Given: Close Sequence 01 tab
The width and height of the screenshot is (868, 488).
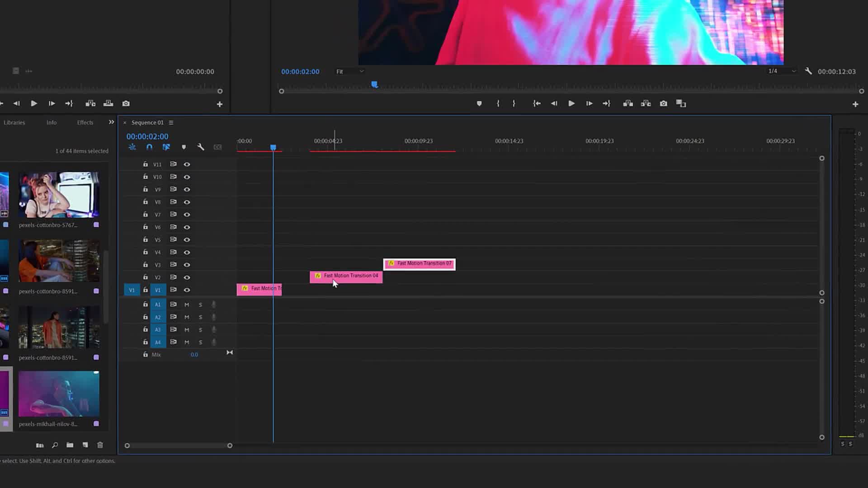Looking at the screenshot, I should click(x=125, y=122).
